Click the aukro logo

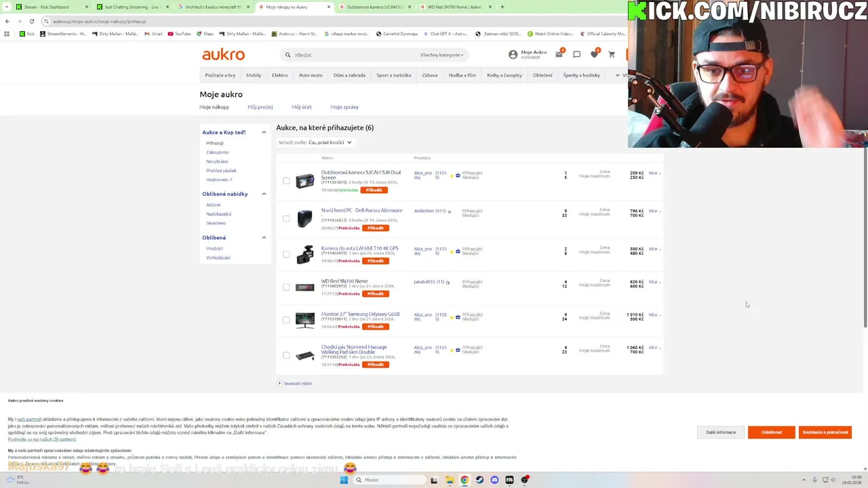point(223,54)
